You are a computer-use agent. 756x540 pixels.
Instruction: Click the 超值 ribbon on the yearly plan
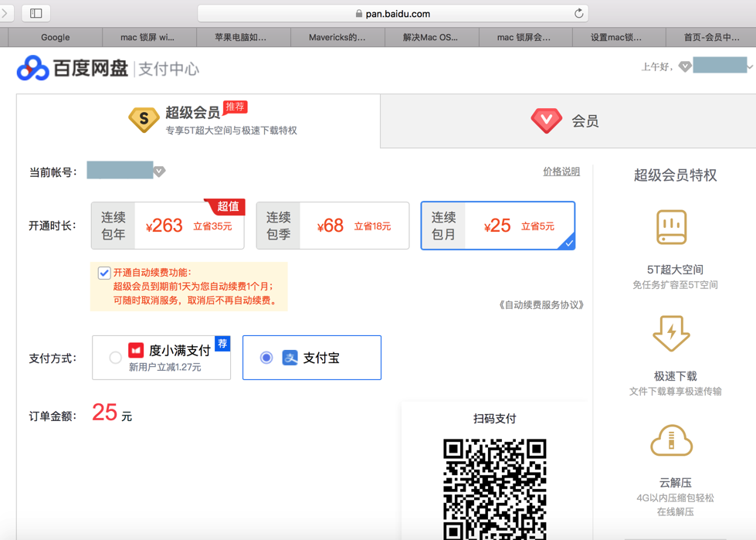coord(225,206)
